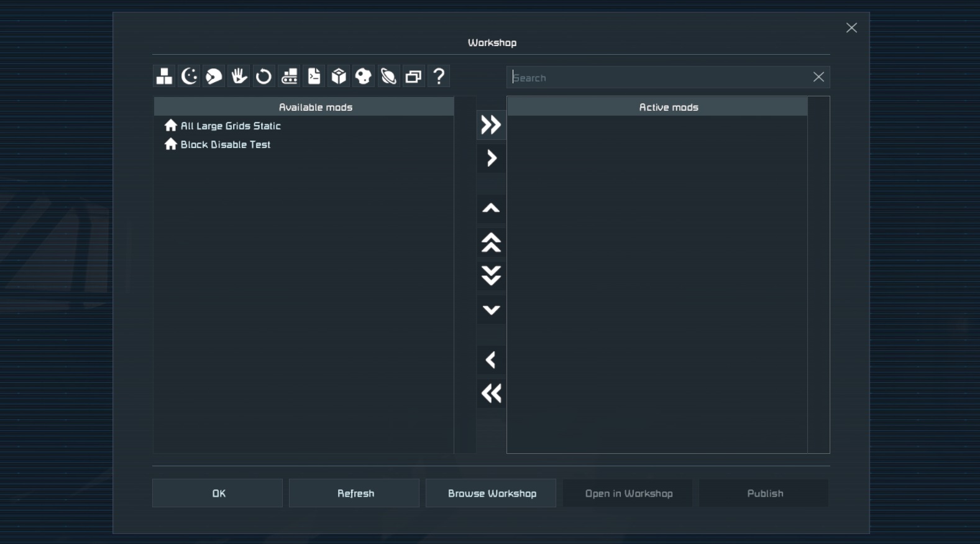Click in the Search input field
The height and width of the screenshot is (544, 980).
pyautogui.click(x=659, y=78)
